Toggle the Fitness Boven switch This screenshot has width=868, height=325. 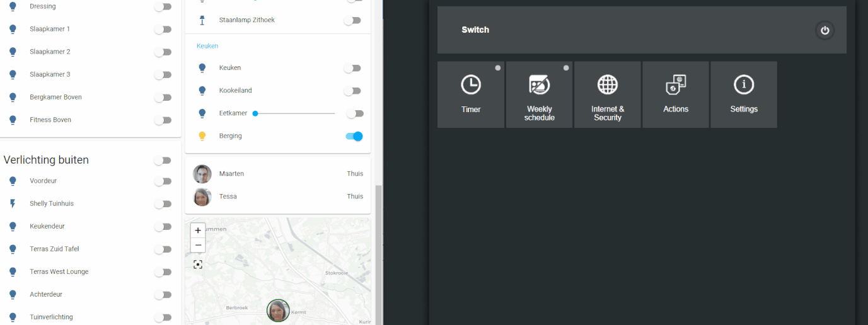163,120
